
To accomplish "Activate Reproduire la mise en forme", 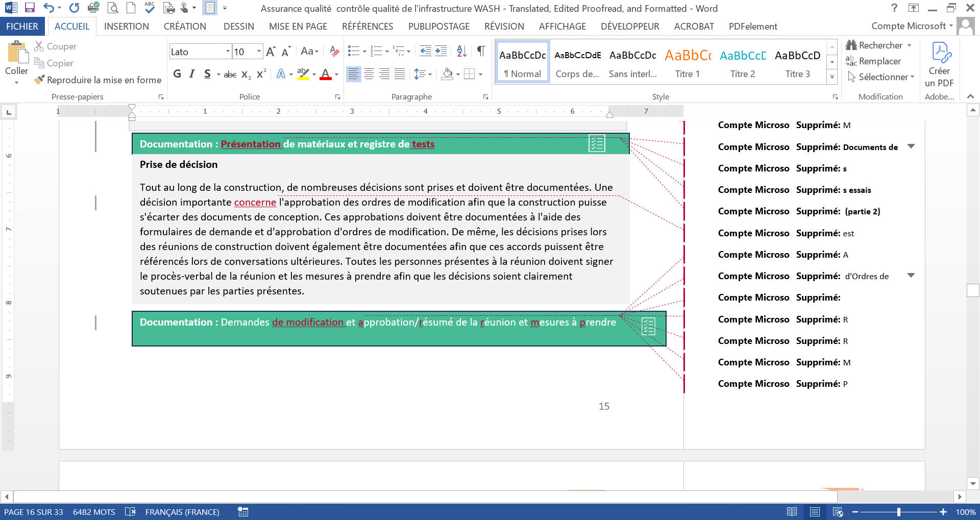I will [97, 80].
